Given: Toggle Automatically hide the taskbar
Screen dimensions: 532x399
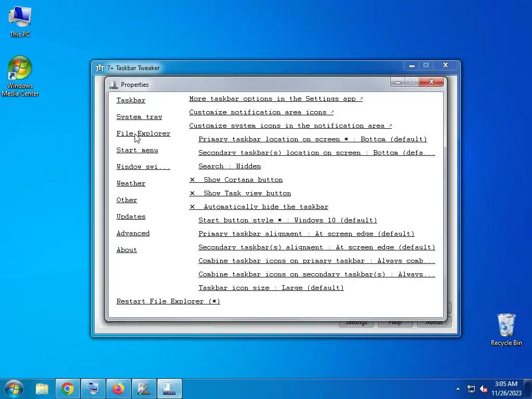Looking at the screenshot, I should (x=259, y=207).
